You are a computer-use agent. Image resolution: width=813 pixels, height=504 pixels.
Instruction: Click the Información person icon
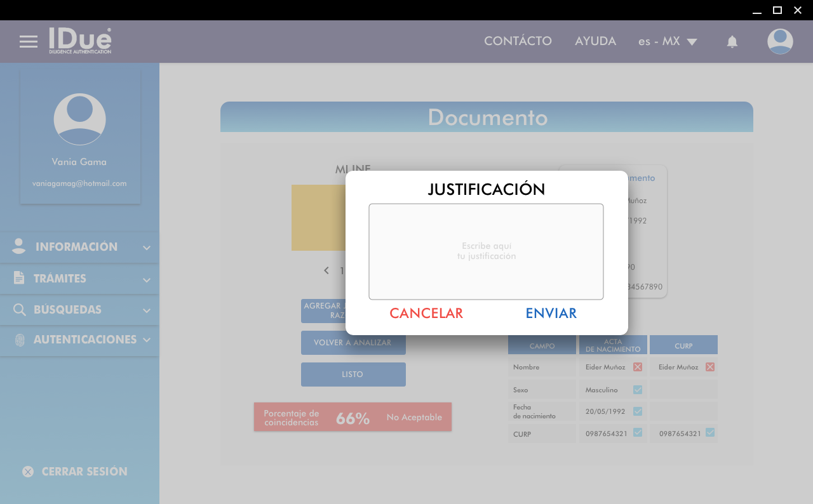tap(19, 247)
